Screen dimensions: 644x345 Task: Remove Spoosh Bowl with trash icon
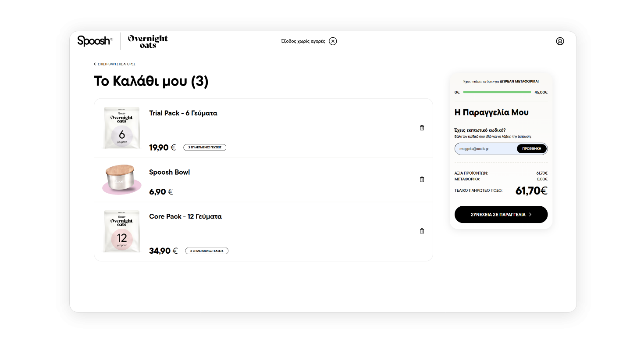coord(422,179)
